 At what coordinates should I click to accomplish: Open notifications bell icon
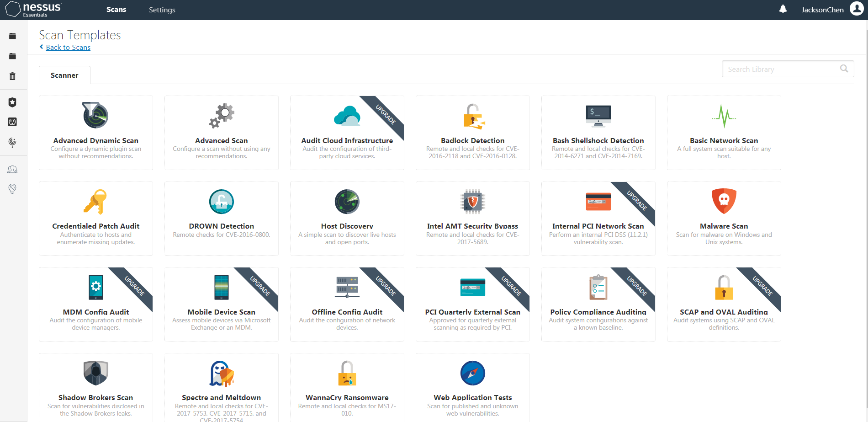[x=783, y=9]
